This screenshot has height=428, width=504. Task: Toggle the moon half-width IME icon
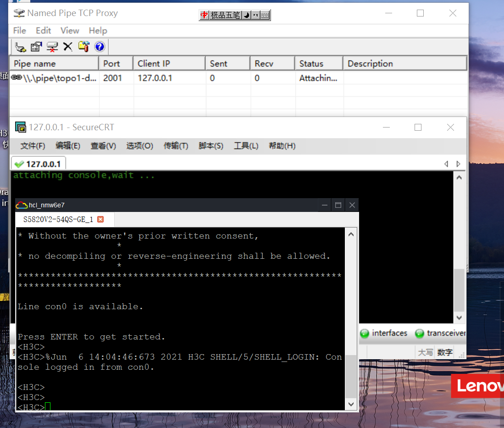(246, 15)
